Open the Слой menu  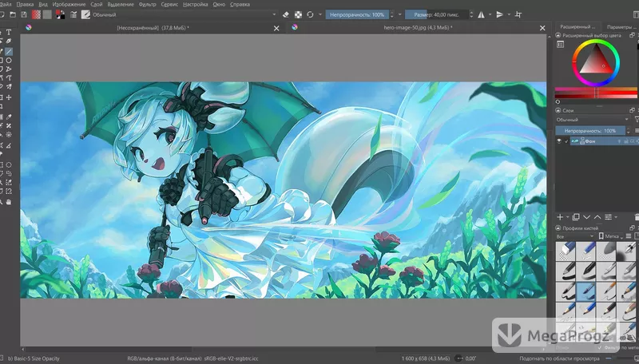97,5
